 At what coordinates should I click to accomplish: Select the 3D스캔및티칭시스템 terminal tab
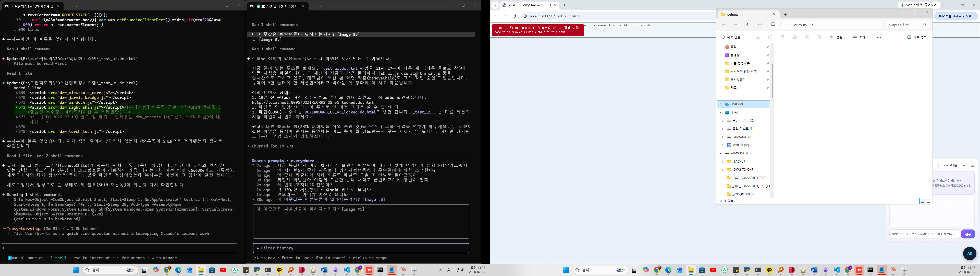pyautogui.click(x=278, y=6)
